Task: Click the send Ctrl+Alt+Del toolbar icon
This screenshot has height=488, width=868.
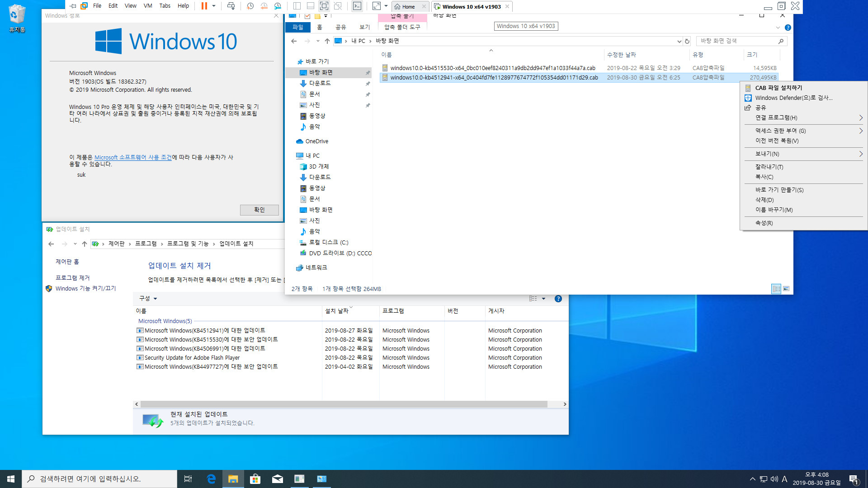Action: coord(231,6)
